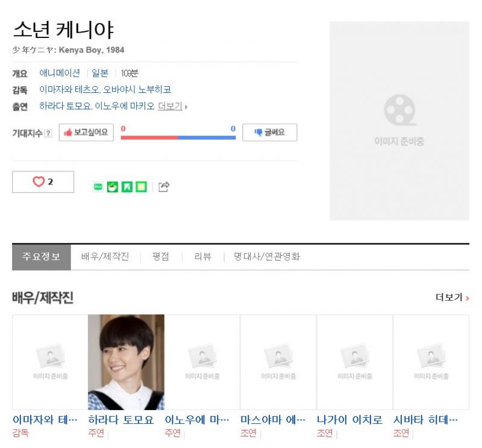Screen dimensions: 482x448
Task: Open the 나가이 이치로 cast name link
Action: (349, 420)
